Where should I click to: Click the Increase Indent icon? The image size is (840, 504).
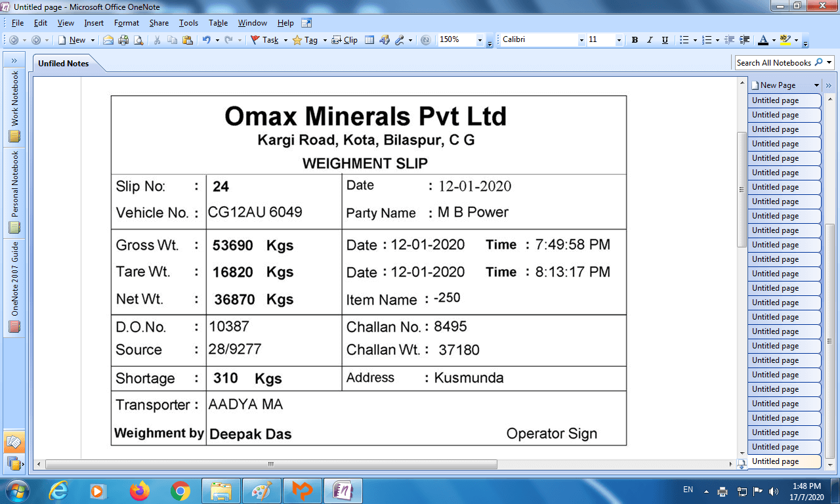point(745,40)
